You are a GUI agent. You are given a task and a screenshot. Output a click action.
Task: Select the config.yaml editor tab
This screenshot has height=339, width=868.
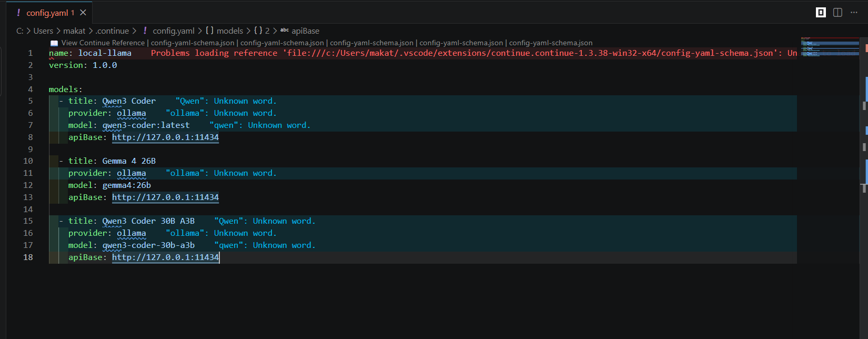pyautogui.click(x=47, y=13)
